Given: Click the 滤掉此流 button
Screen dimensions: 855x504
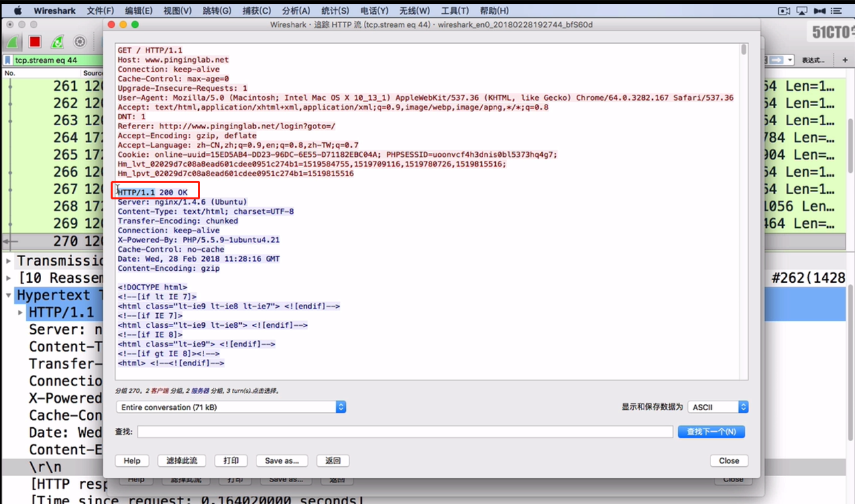Looking at the screenshot, I should (182, 461).
